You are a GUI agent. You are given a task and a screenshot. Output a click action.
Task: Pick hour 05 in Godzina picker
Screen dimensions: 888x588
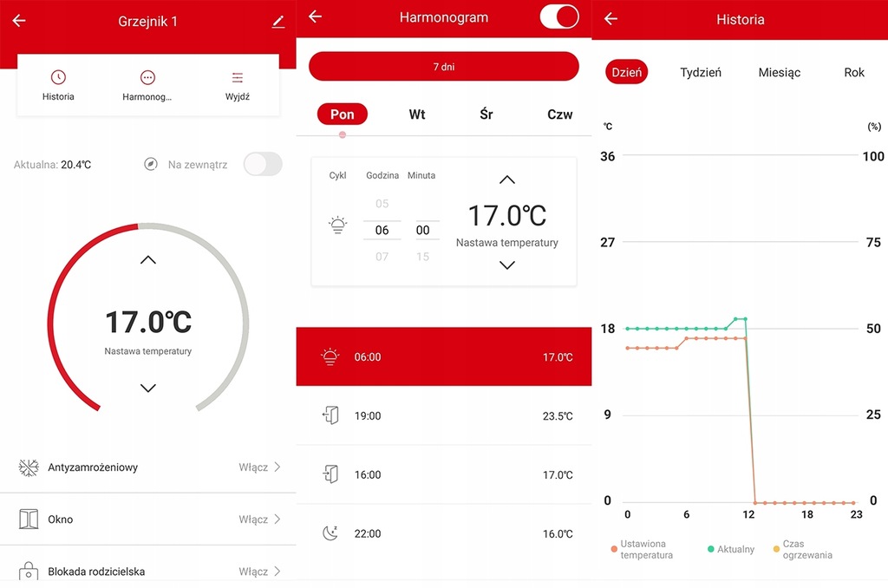(382, 203)
